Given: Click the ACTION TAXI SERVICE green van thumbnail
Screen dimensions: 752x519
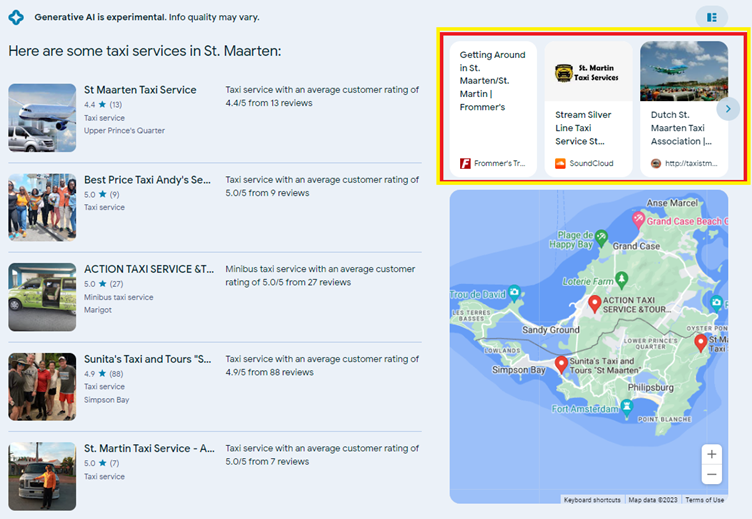Looking at the screenshot, I should tap(42, 297).
